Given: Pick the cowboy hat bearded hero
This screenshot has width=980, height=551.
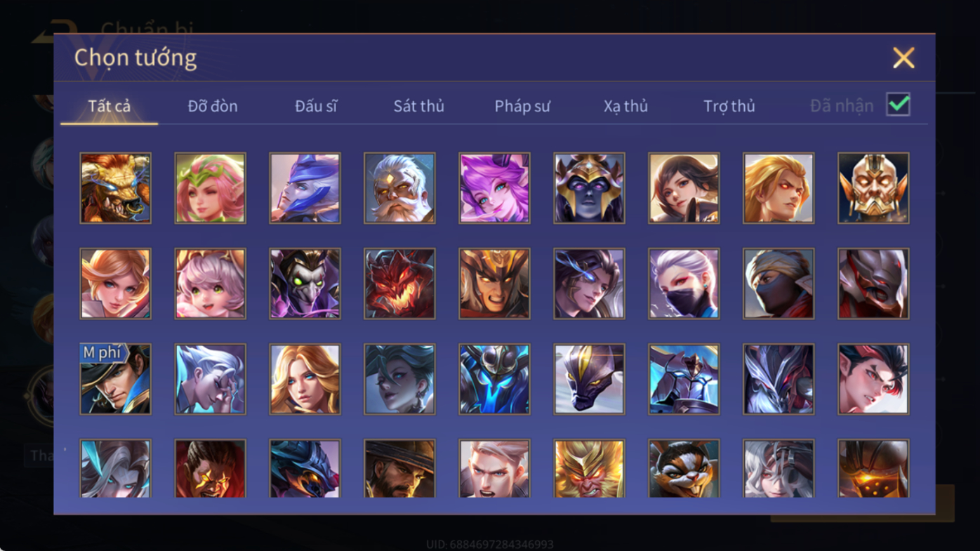Looking at the screenshot, I should (399, 468).
